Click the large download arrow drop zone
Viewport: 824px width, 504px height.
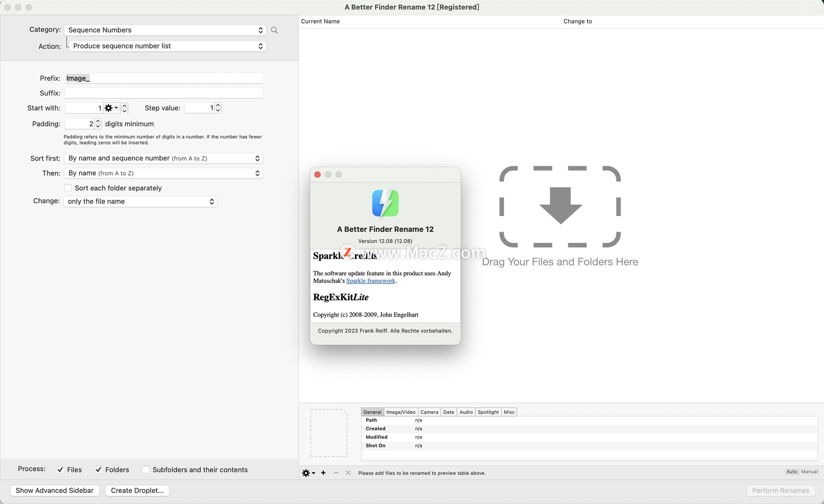point(560,206)
